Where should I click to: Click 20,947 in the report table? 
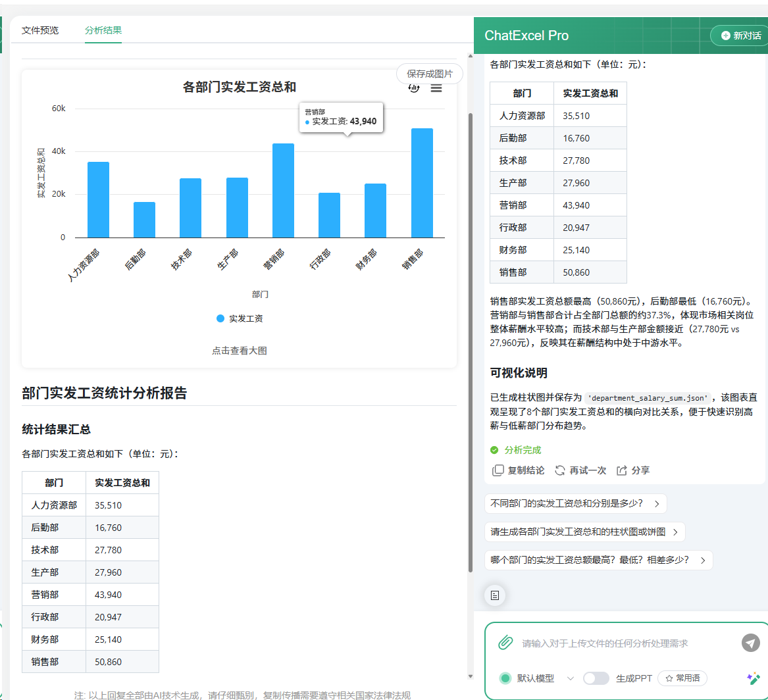point(108,617)
